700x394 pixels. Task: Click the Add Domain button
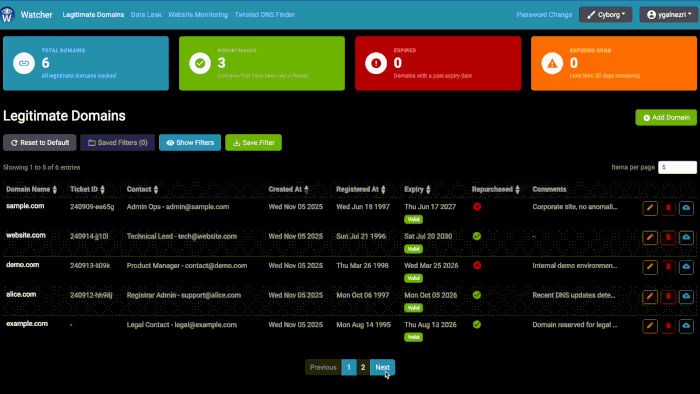(666, 117)
